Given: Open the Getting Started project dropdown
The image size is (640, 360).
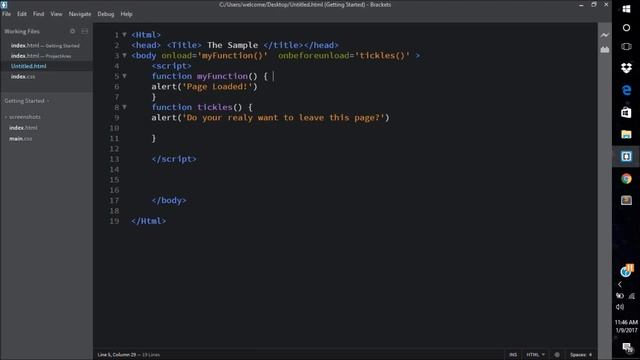Looking at the screenshot, I should click(27, 101).
